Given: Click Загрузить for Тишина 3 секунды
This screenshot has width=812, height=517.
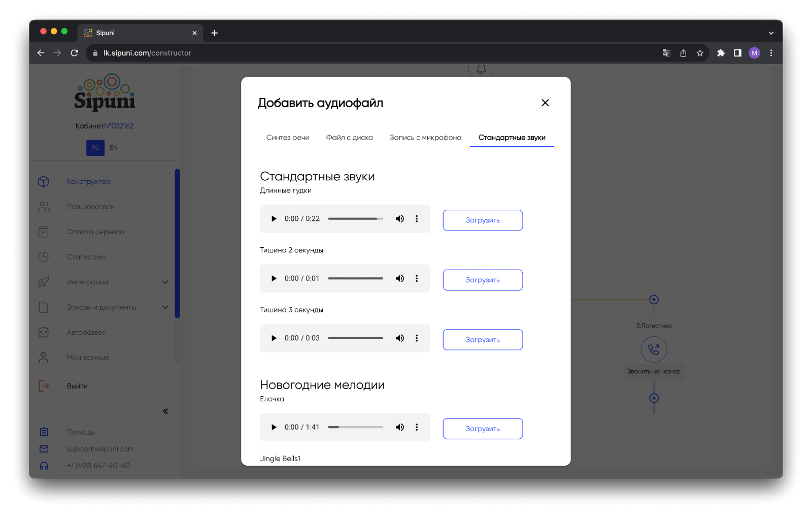Looking at the screenshot, I should pyautogui.click(x=483, y=340).
